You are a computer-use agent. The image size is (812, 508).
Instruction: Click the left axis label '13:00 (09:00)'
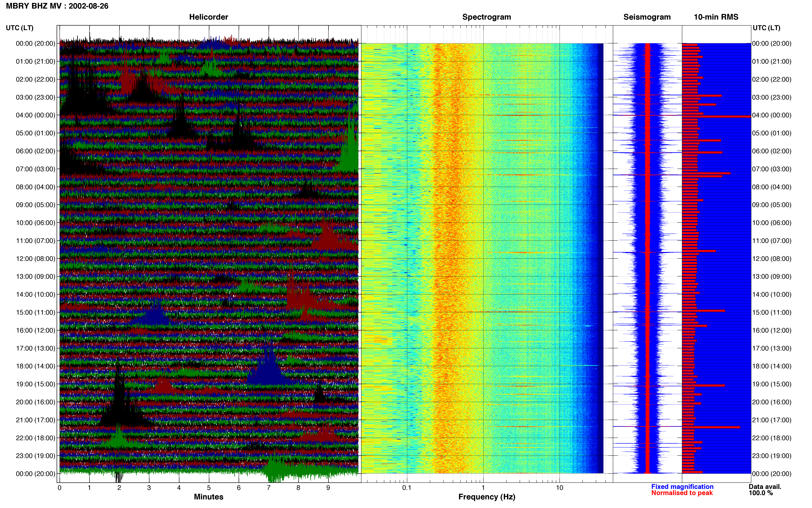(36, 277)
